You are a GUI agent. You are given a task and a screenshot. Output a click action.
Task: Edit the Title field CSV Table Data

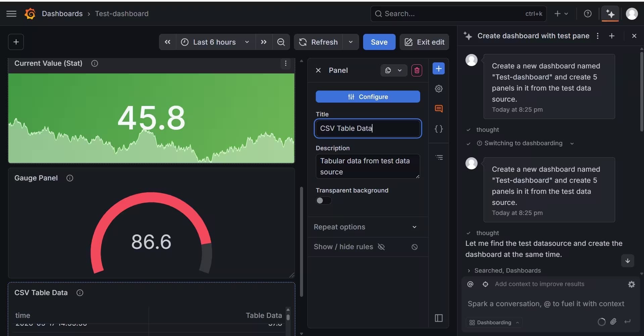[x=368, y=128]
